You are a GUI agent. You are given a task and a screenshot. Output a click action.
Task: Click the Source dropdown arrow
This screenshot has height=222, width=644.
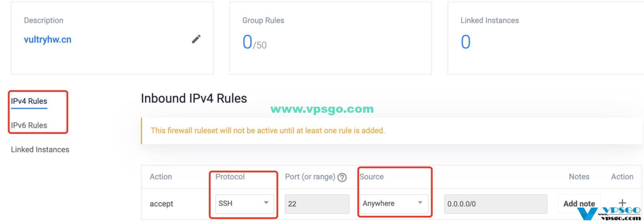pos(420,203)
